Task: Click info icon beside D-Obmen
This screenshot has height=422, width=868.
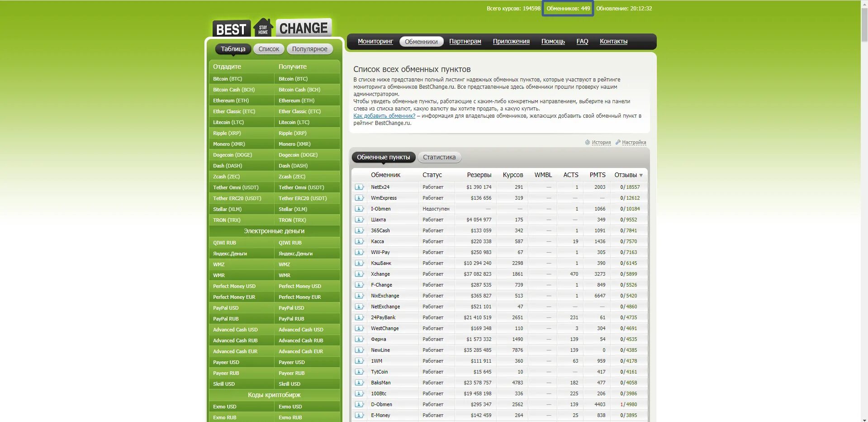Action: pyautogui.click(x=359, y=404)
